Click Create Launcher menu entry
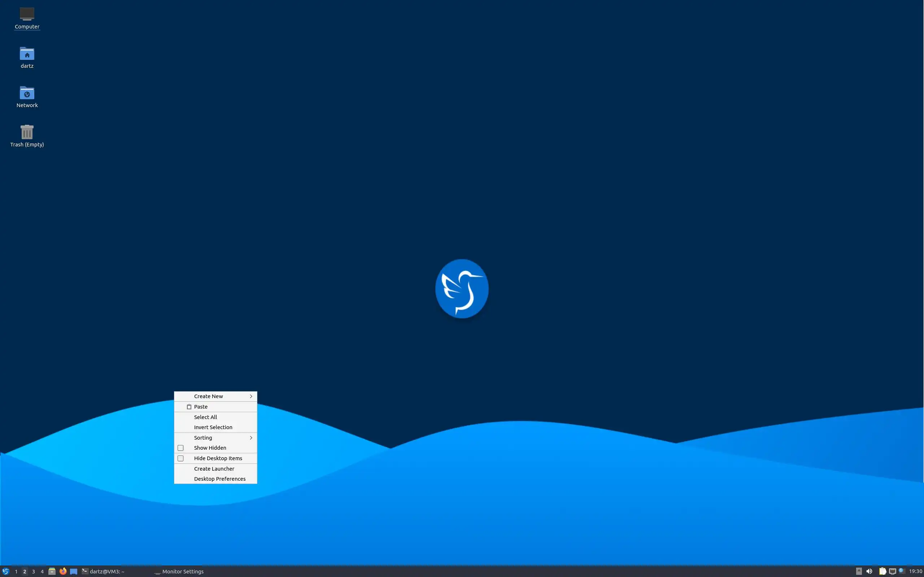This screenshot has width=924, height=577. [214, 468]
